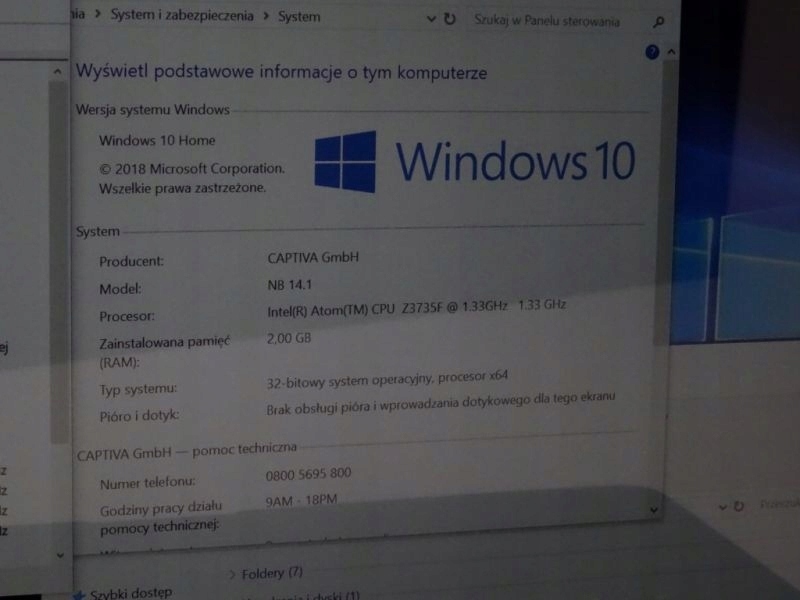This screenshot has height=600, width=800.
Task: Click the background Explorer window's refresh icon
Action: point(739,506)
